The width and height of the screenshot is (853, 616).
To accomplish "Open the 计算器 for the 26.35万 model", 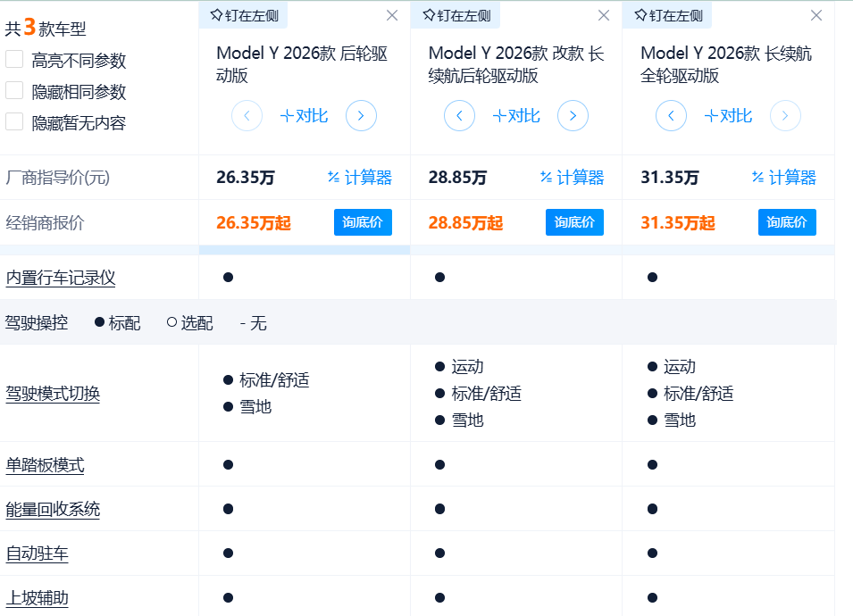I will pos(360,178).
